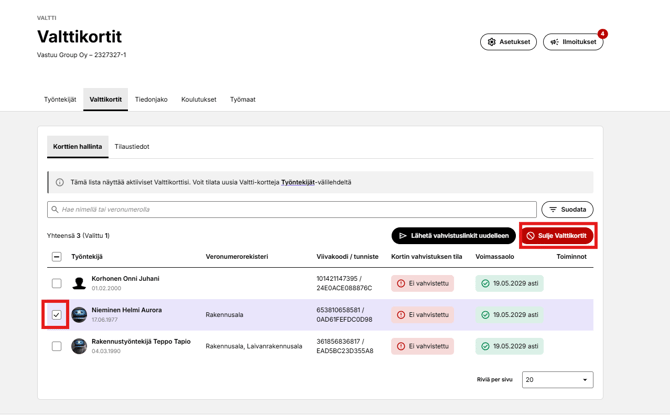Click the 19.05.2029 asti badge in Teppo Tapio row
Image resolution: width=670 pixels, height=417 pixels.
(x=509, y=346)
